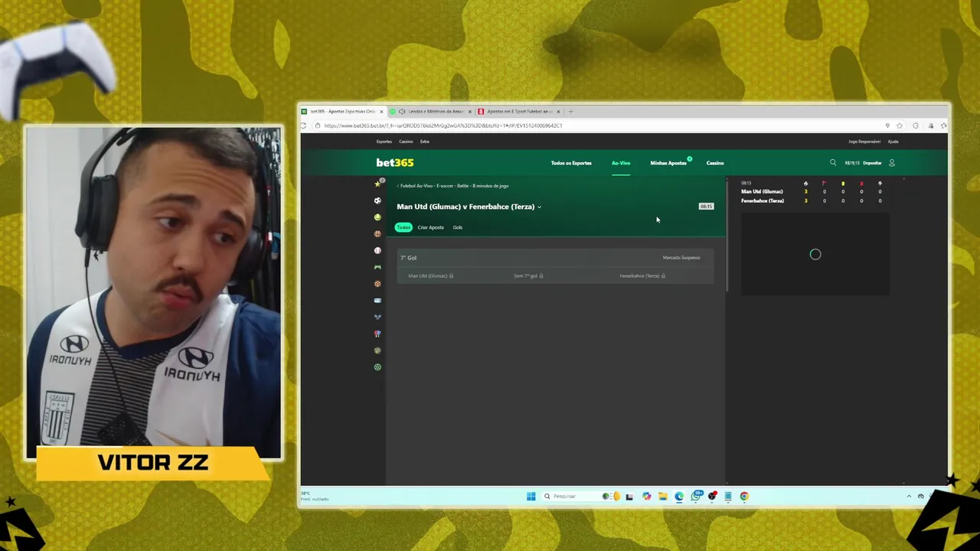The image size is (980, 551).
Task: Open Ao-Vivo in the top menu
Action: pyautogui.click(x=621, y=163)
